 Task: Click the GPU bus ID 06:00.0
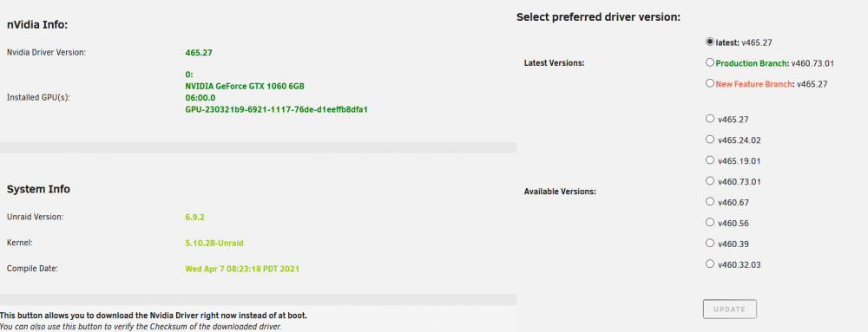[x=200, y=98]
